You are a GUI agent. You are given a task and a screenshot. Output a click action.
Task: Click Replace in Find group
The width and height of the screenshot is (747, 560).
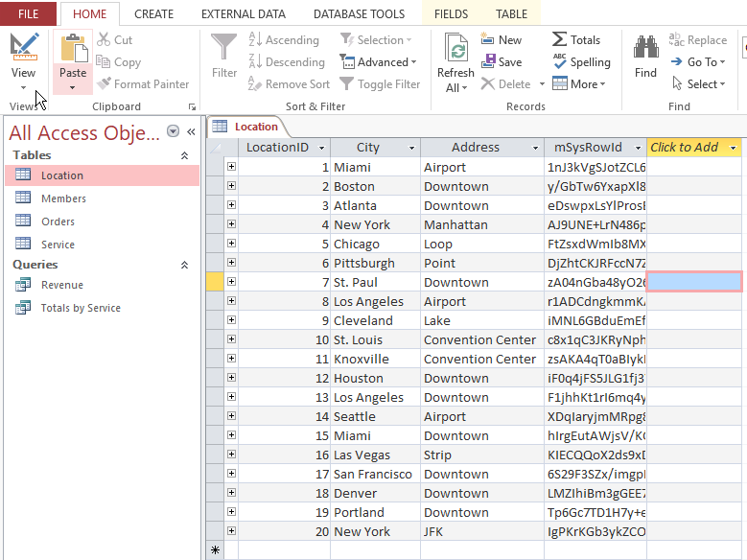pos(698,39)
